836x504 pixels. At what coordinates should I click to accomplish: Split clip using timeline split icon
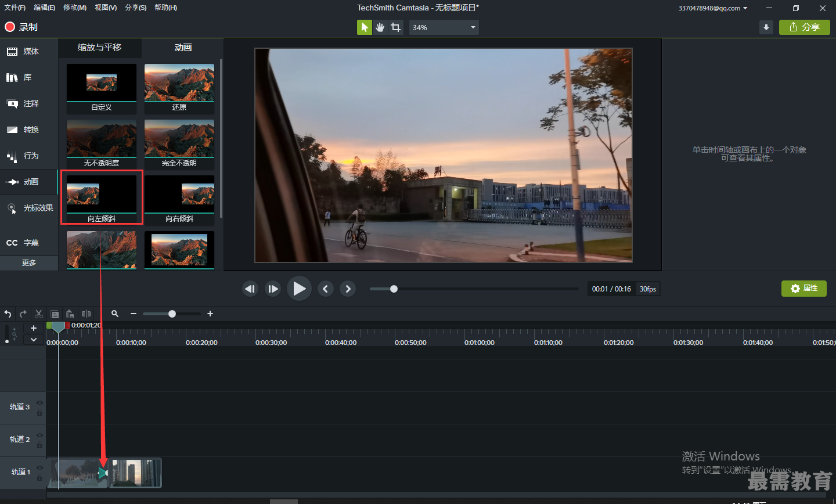tap(86, 314)
